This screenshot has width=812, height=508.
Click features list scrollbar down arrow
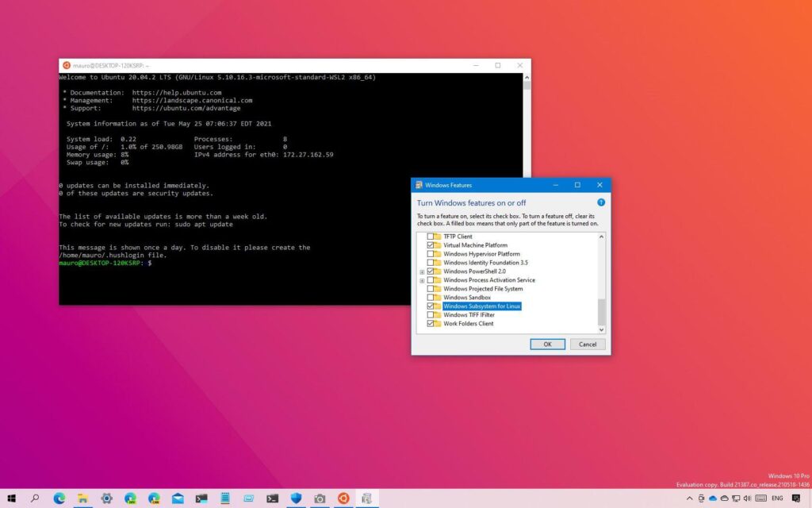(x=601, y=329)
